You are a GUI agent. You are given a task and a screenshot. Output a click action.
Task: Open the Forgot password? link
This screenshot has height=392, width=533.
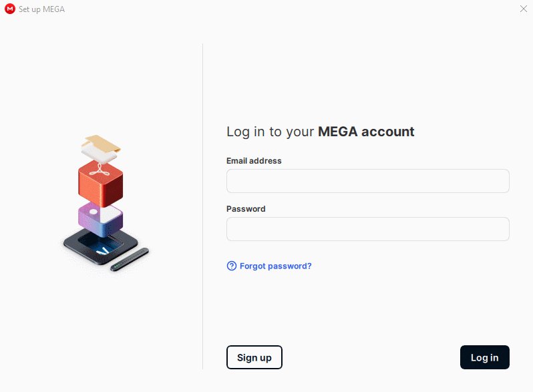coord(275,266)
